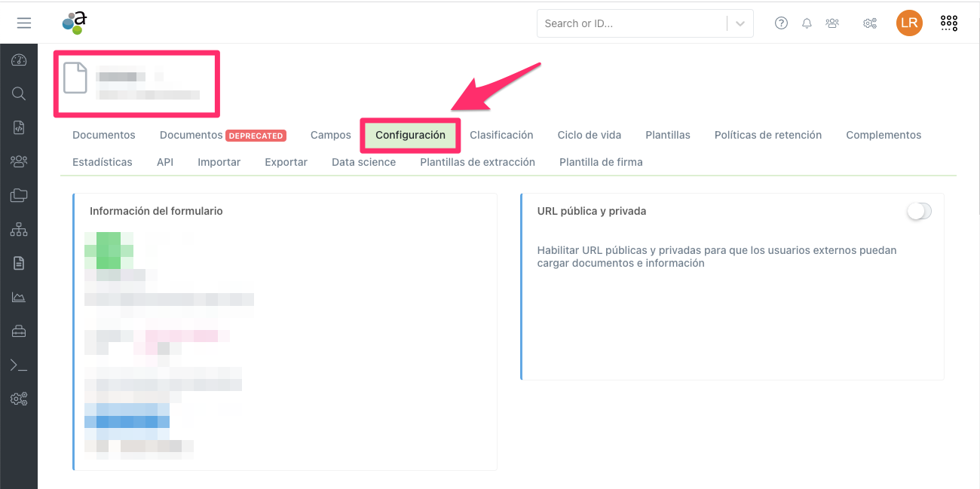
Task: Open the help question mark icon
Action: coord(781,23)
